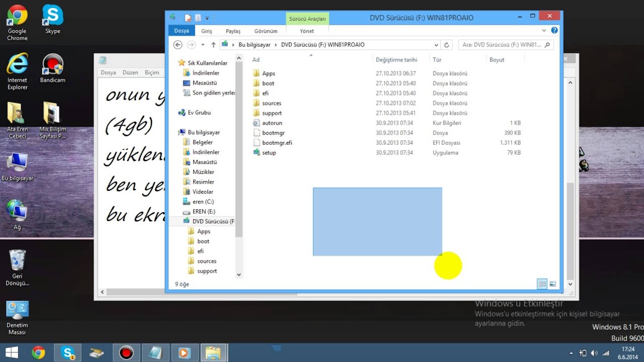Viewport: 644px width, 362px height.
Task: Select Bu bilgisayar in navigation tree
Action: (x=204, y=133)
